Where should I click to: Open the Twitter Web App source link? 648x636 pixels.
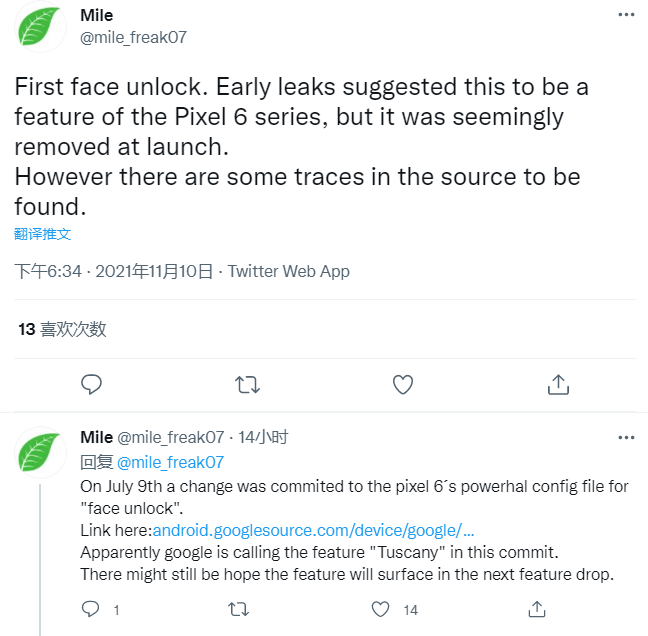289,271
